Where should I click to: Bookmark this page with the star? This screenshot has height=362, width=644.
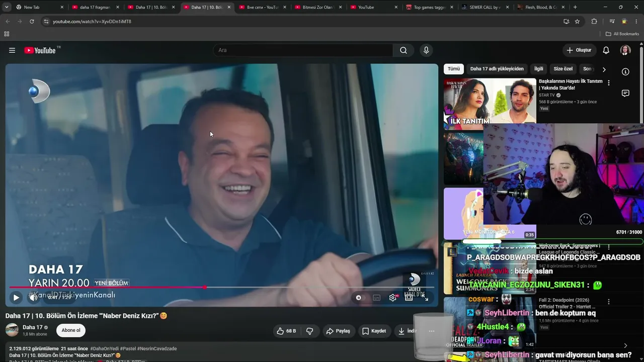[x=577, y=22]
